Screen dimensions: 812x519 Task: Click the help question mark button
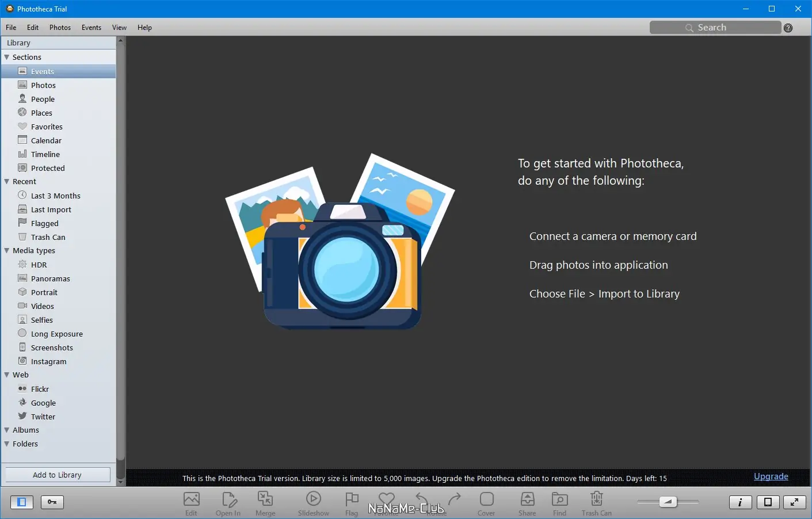point(788,28)
